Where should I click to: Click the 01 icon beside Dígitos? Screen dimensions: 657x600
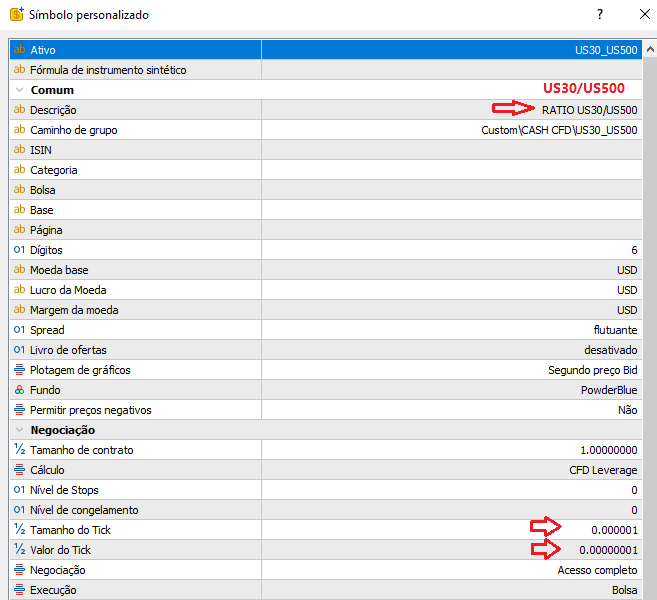19,250
